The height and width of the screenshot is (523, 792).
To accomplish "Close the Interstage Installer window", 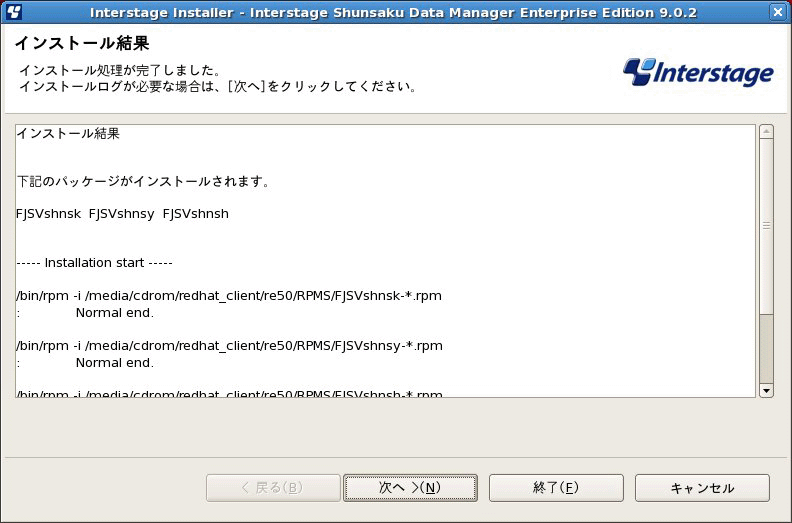I will (x=778, y=12).
